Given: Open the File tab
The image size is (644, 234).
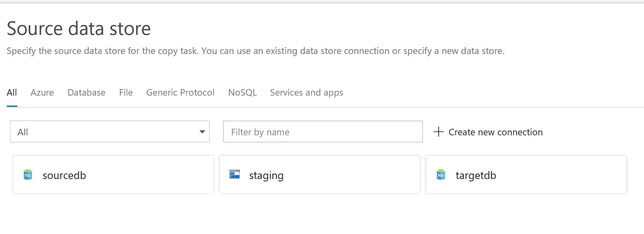Looking at the screenshot, I should pyautogui.click(x=126, y=93).
